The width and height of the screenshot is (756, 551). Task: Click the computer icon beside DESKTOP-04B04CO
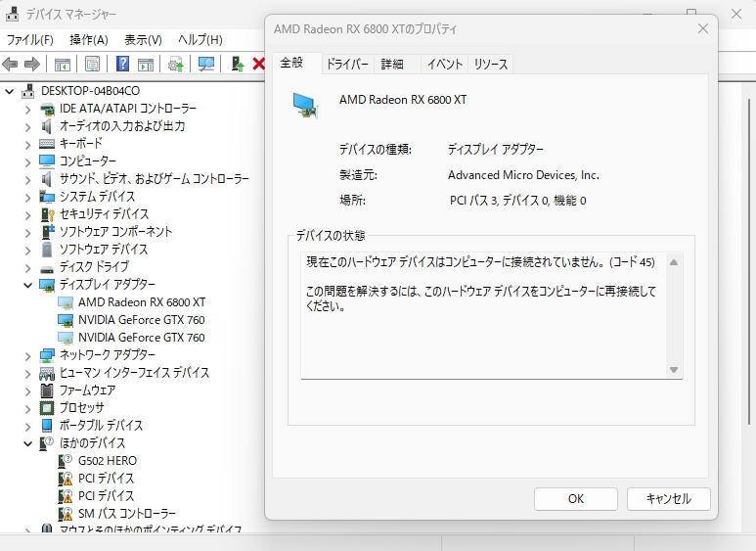pyautogui.click(x=28, y=91)
